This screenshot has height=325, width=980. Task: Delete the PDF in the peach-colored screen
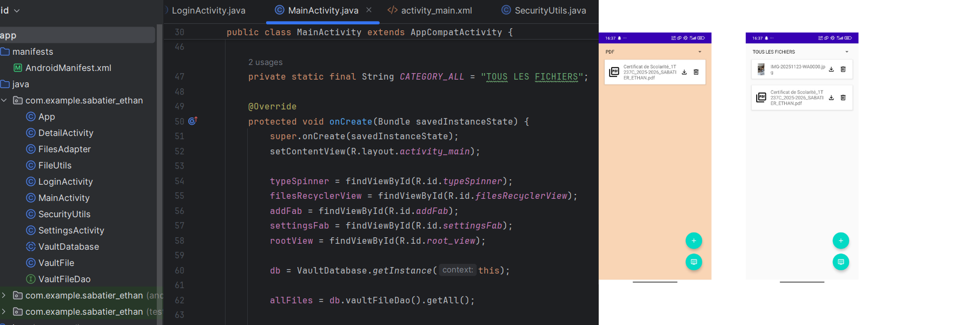[x=696, y=72]
